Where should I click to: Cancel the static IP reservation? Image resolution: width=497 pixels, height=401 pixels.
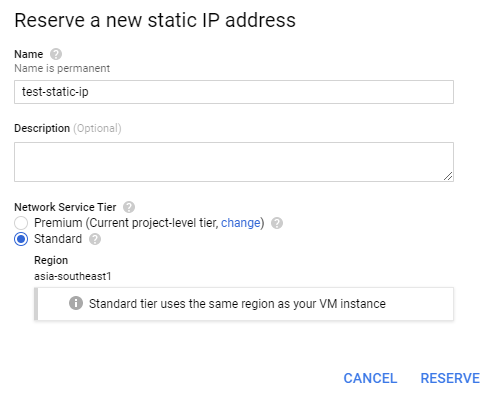click(370, 378)
